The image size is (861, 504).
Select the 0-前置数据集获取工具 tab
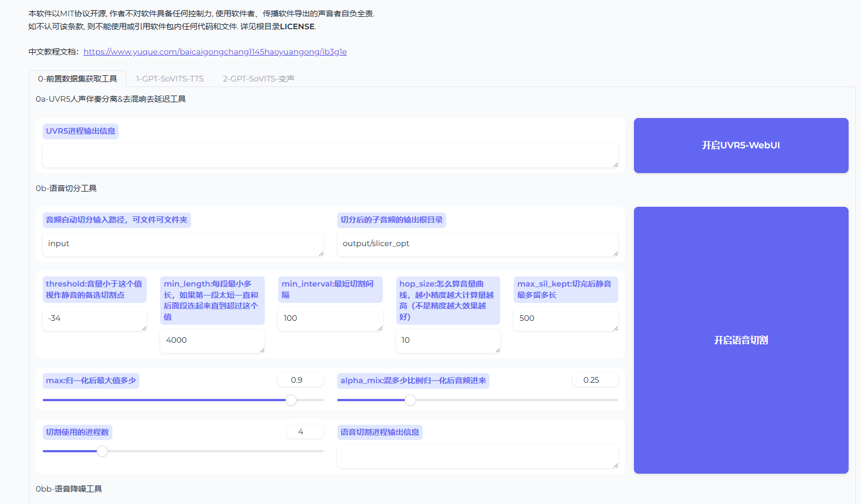78,79
